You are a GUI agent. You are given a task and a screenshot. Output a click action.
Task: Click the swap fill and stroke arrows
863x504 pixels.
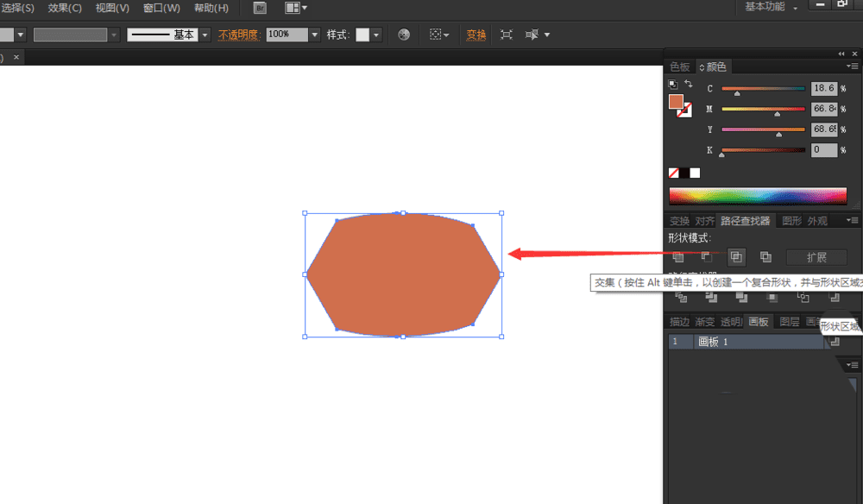pyautogui.click(x=689, y=84)
